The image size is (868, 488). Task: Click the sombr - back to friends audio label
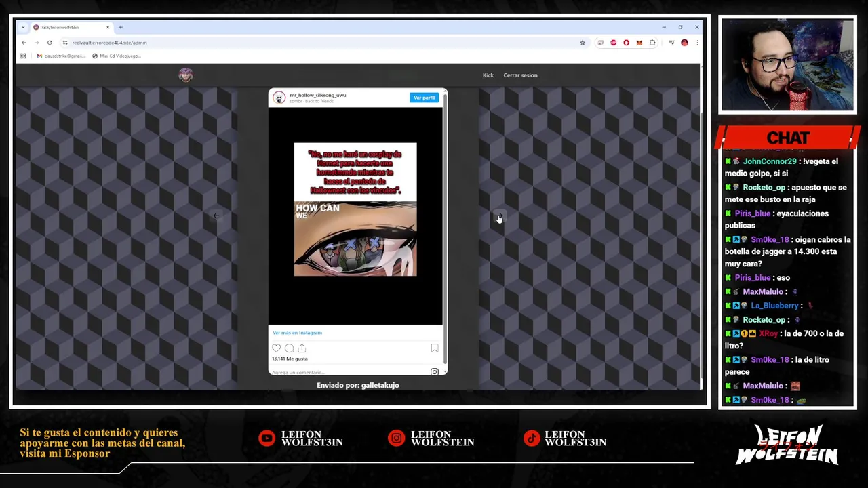(x=312, y=101)
